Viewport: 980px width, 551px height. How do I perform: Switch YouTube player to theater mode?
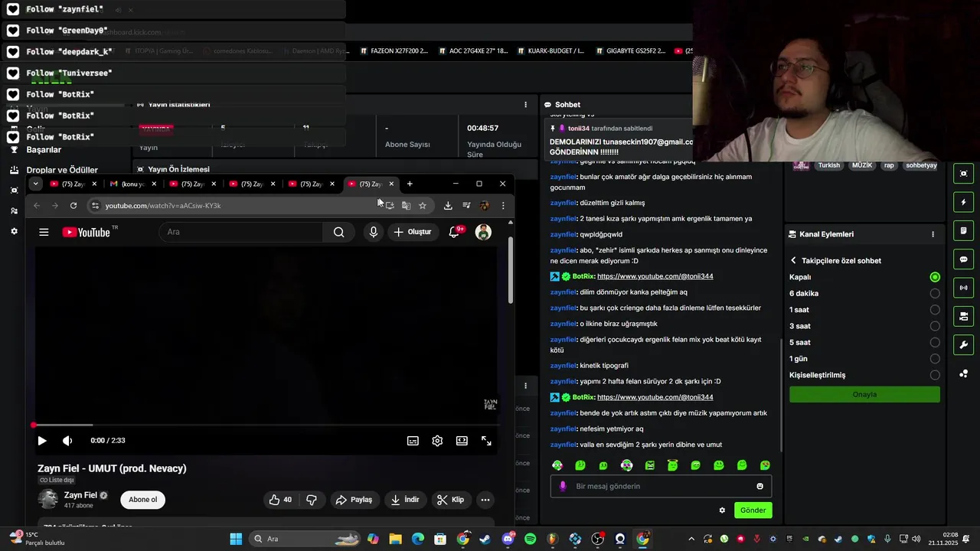pos(462,441)
